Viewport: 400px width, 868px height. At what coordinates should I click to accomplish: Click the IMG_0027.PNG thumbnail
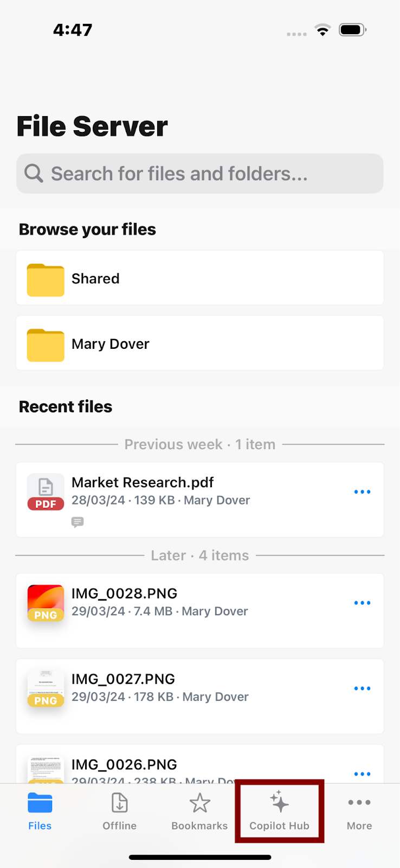pos(46,688)
